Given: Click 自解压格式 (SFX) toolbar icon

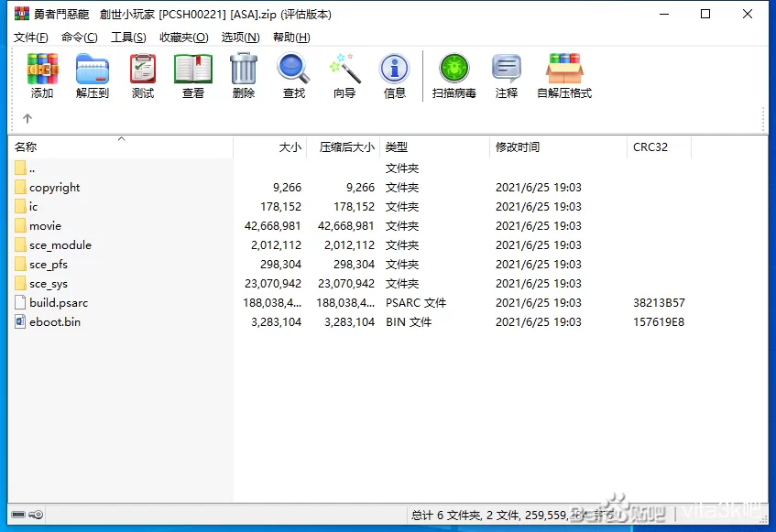Looking at the screenshot, I should [x=564, y=69].
